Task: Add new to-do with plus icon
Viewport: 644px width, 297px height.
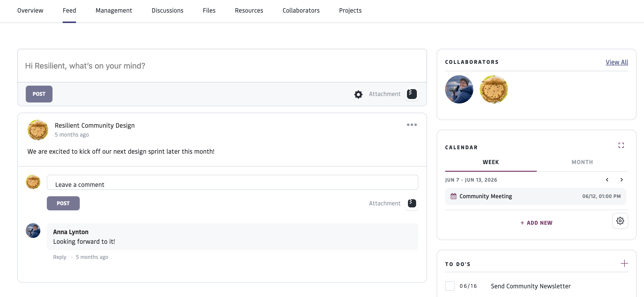Action: [x=624, y=263]
